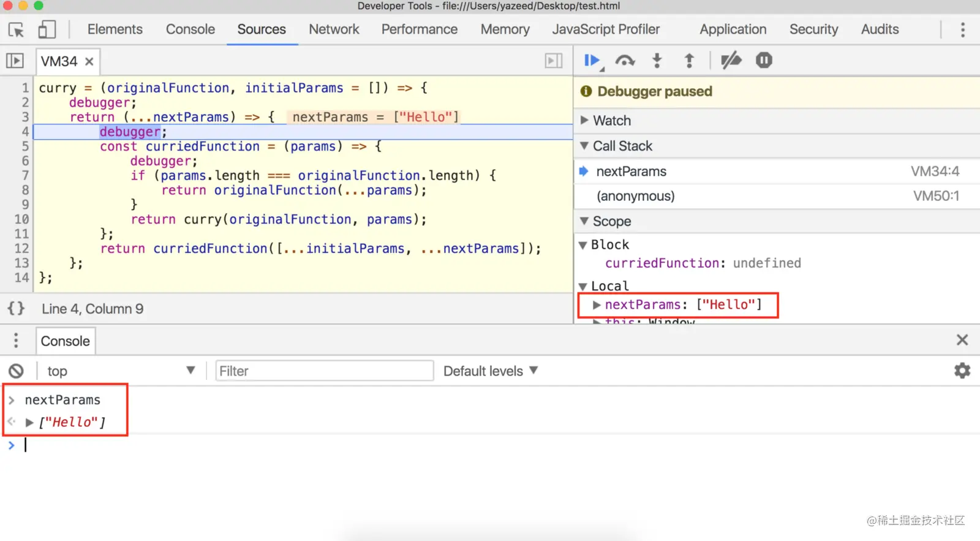Pretty print the source code

click(x=16, y=308)
